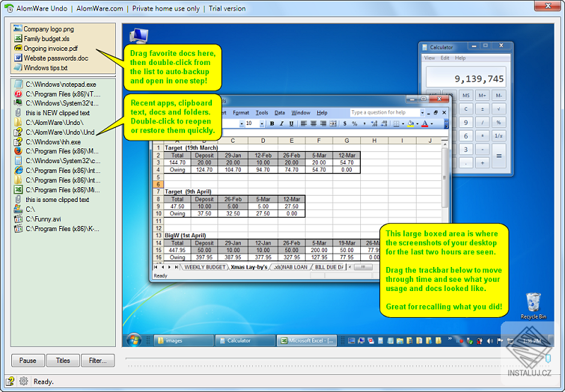Select C:\Program Files (x86)\K-... entry
The width and height of the screenshot is (565, 392).
pyautogui.click(x=57, y=229)
